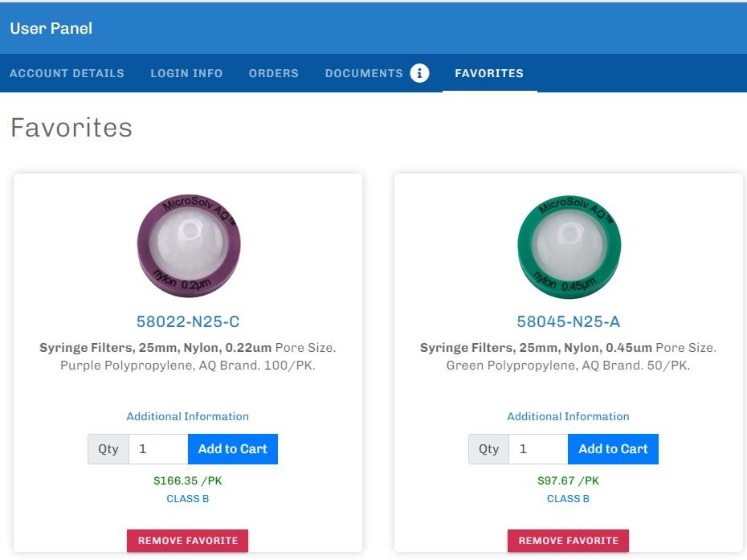Click the Documents info icon
The image size is (747, 560).
click(x=419, y=73)
